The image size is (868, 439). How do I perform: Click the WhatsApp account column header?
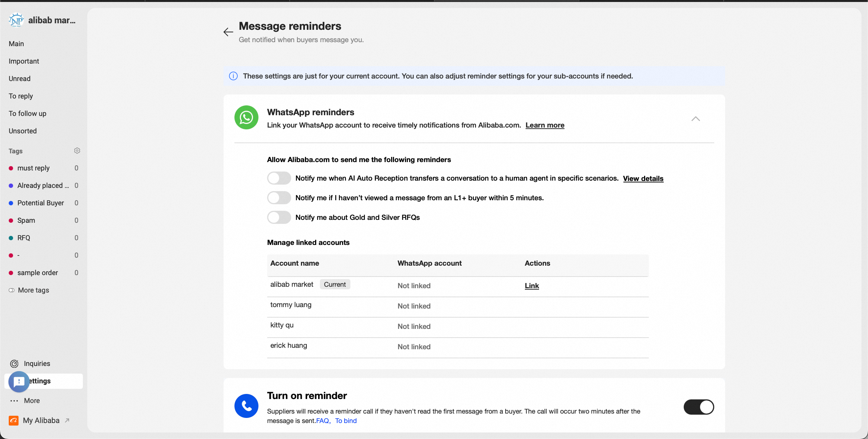point(430,263)
